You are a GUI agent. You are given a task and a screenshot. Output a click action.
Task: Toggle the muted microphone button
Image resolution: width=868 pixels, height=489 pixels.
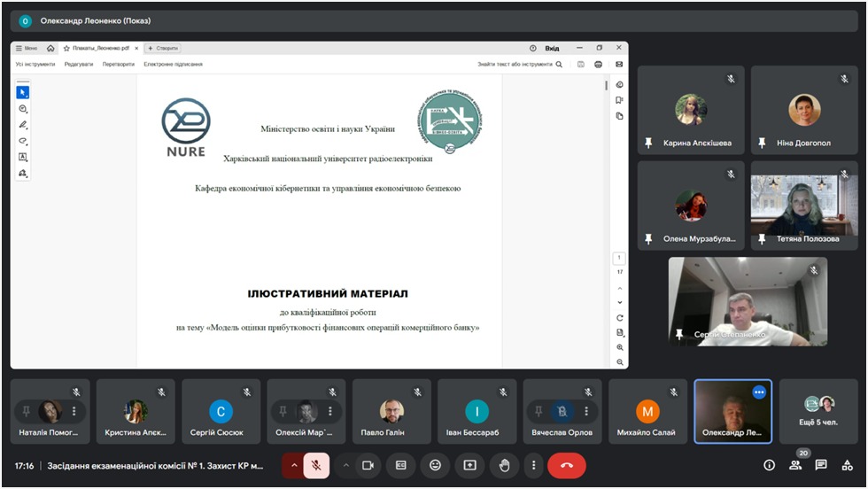coord(316,465)
